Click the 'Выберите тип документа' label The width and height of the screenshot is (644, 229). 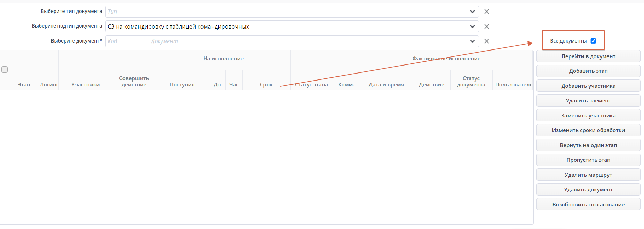71,11
